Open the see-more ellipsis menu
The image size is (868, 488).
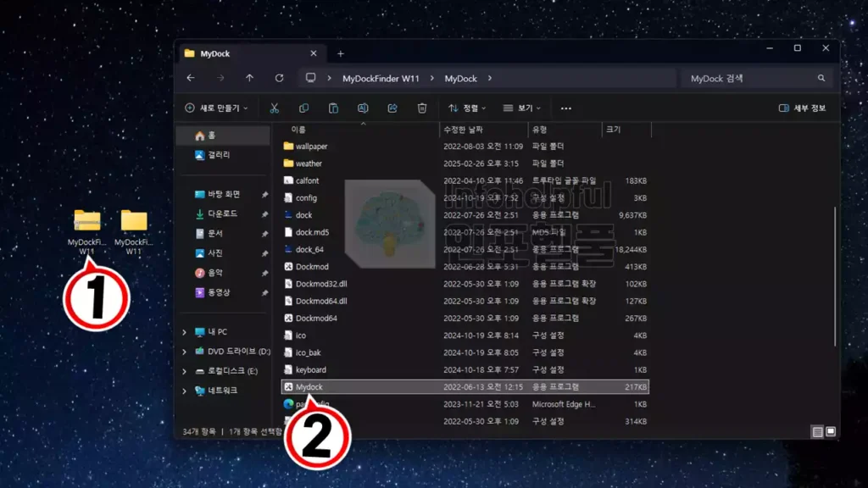pos(565,108)
